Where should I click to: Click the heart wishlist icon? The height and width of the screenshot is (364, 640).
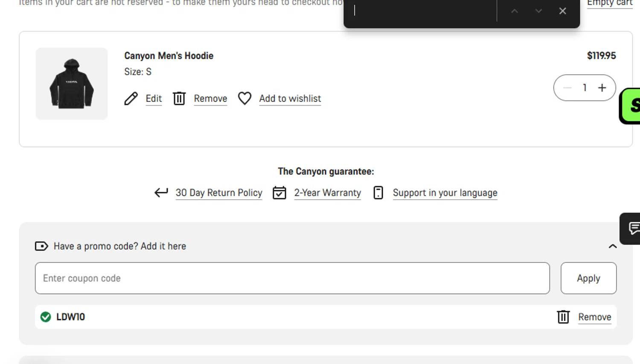pos(244,99)
